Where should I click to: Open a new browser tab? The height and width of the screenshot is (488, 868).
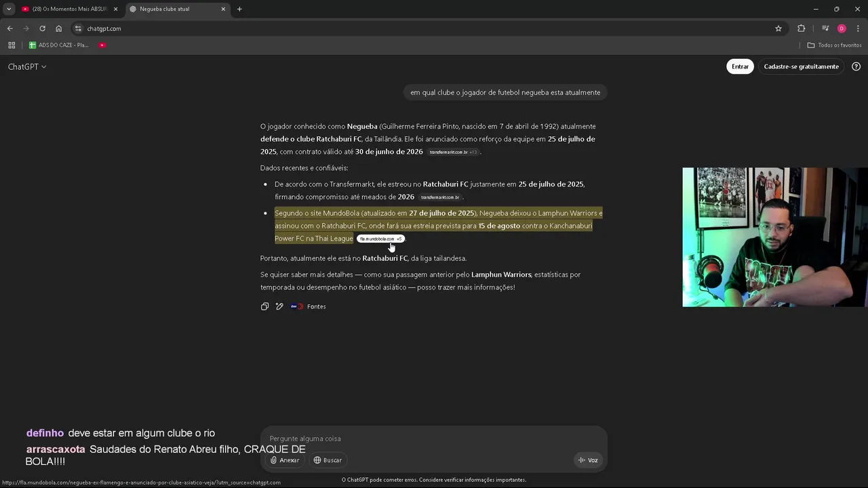coord(239,9)
